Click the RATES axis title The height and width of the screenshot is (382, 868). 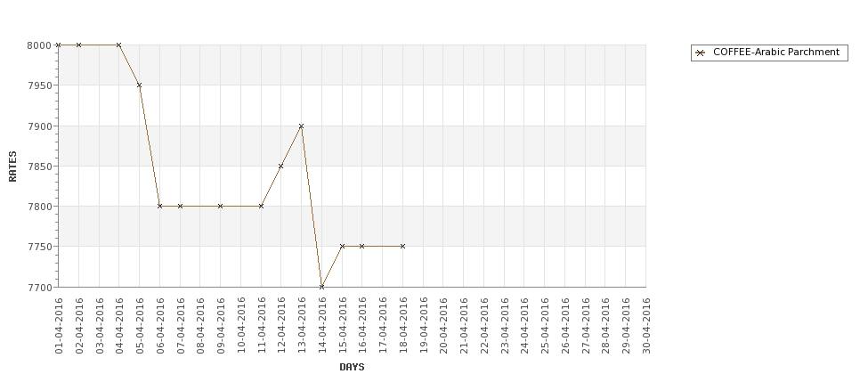pyautogui.click(x=12, y=167)
